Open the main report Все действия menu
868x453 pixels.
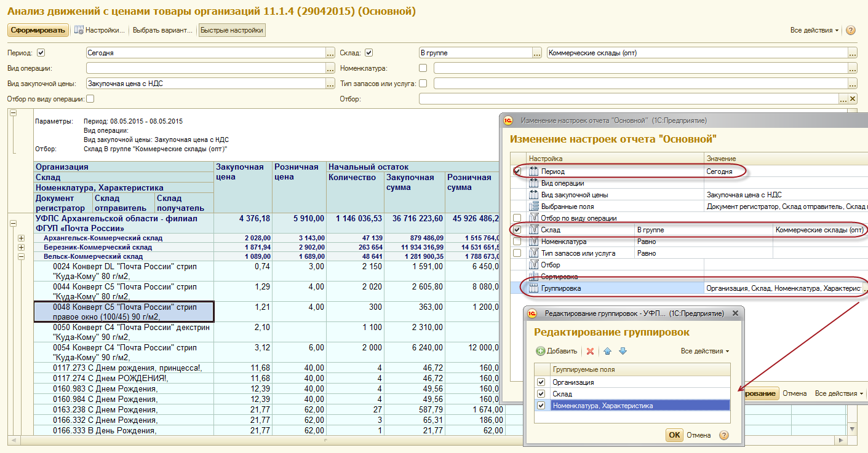coord(814,30)
